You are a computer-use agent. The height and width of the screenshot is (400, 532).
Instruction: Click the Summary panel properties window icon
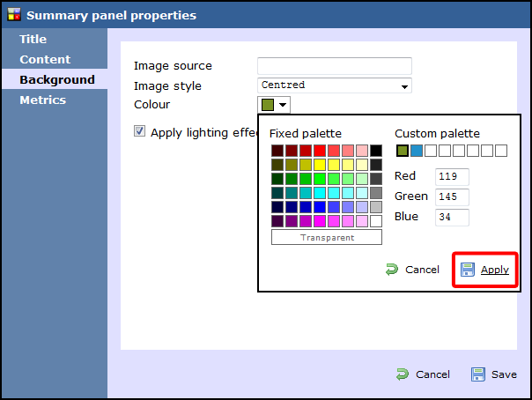click(x=14, y=15)
